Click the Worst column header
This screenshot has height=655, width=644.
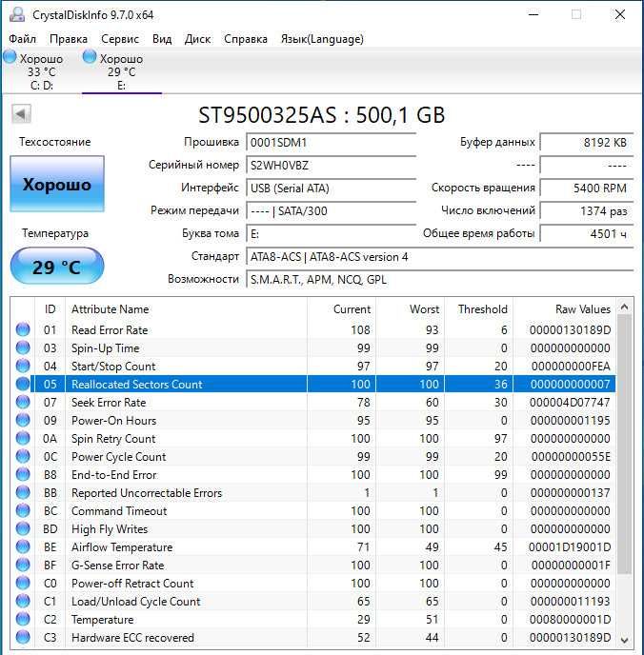point(411,309)
